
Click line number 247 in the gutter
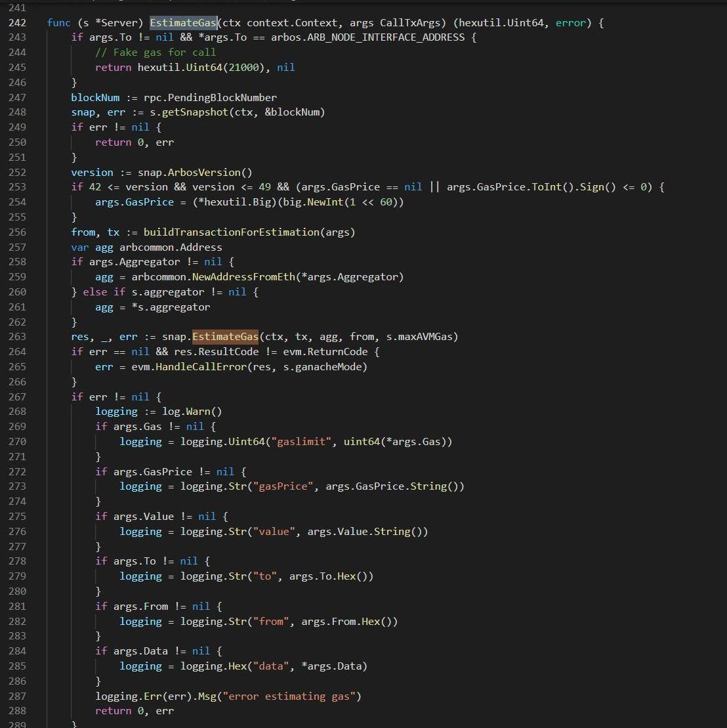pos(17,98)
